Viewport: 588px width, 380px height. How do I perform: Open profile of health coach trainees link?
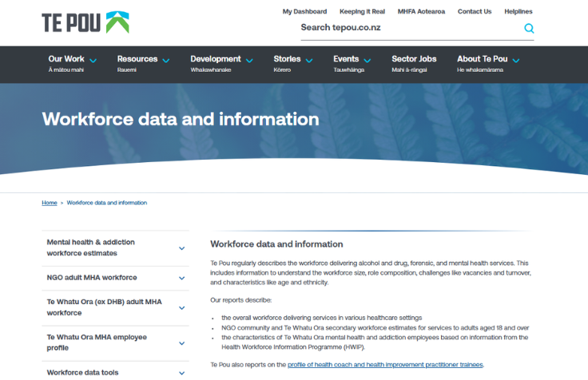pos(385,365)
